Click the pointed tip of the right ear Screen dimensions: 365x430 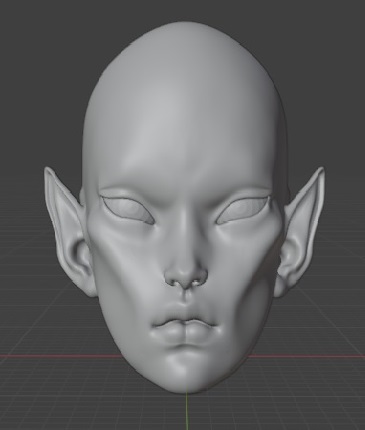[322, 170]
